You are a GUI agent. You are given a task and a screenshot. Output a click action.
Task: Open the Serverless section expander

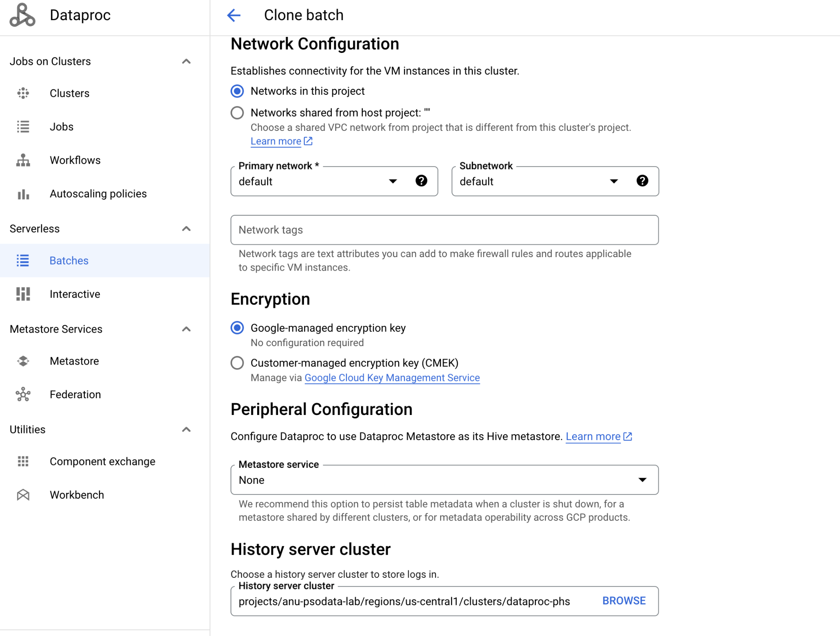click(x=187, y=228)
